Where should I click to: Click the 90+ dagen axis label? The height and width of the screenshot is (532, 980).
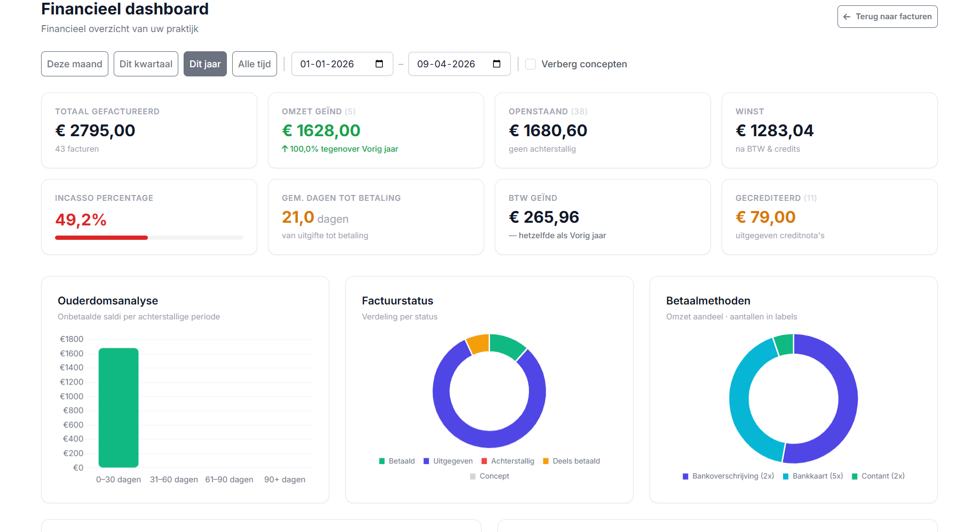(x=284, y=480)
